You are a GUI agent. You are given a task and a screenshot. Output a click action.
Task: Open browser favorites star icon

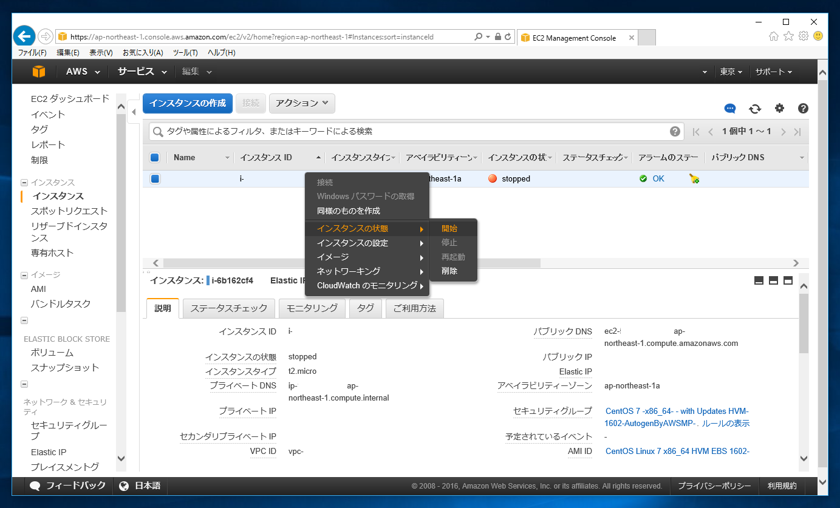(788, 36)
